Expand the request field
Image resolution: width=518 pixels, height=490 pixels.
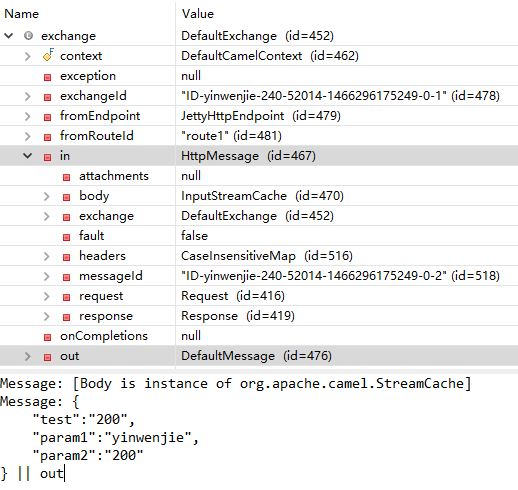point(47,296)
